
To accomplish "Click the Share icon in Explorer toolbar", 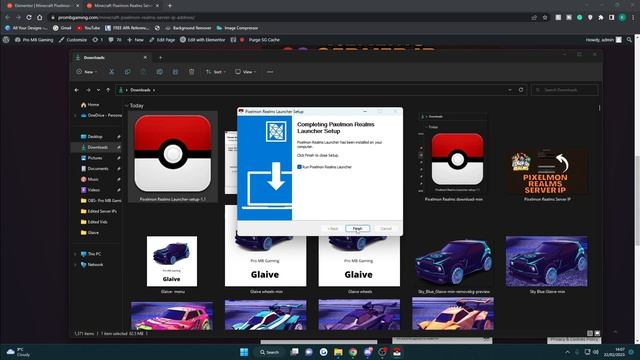I will coord(175,72).
